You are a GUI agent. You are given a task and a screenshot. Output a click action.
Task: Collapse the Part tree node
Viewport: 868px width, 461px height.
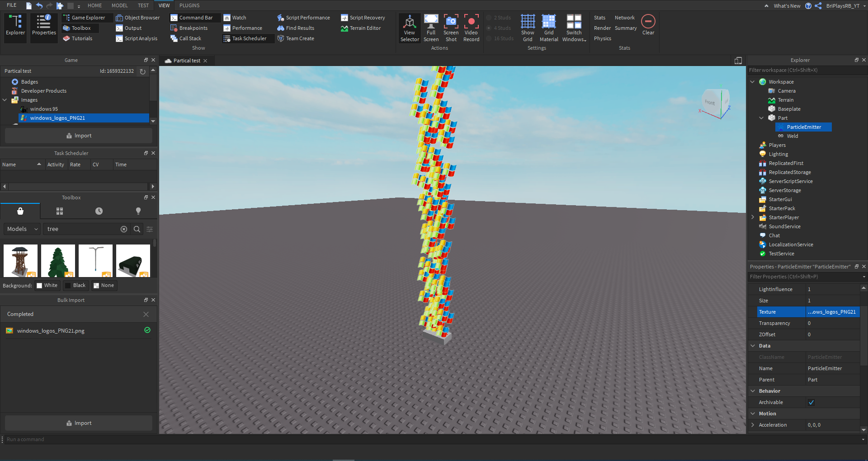761,118
